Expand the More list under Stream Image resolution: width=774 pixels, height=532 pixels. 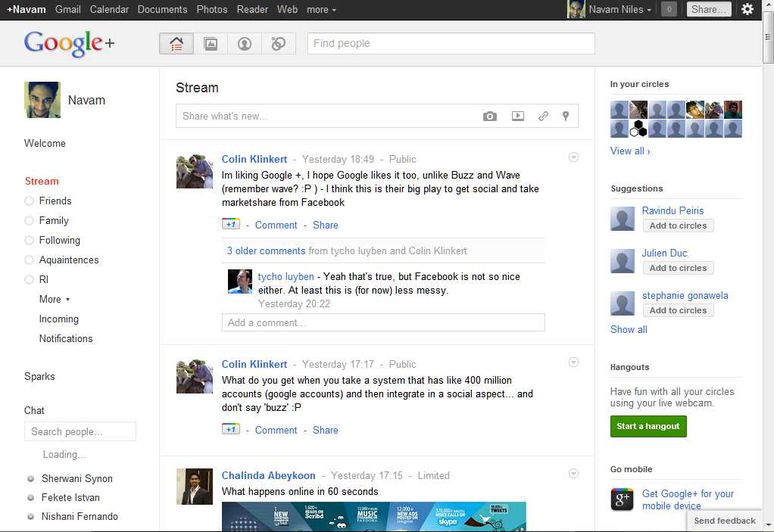click(54, 299)
